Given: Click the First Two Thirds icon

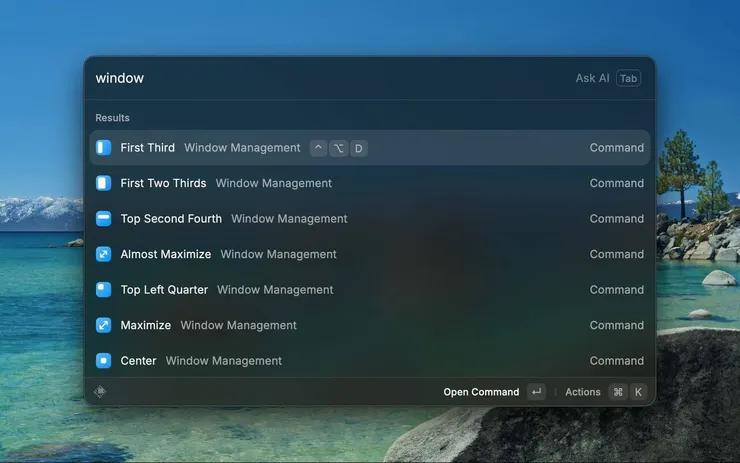Looking at the screenshot, I should click(x=103, y=183).
